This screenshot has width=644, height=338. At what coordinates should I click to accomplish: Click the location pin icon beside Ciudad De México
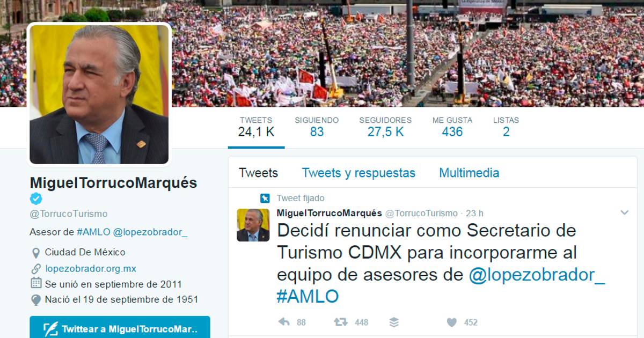(36, 253)
